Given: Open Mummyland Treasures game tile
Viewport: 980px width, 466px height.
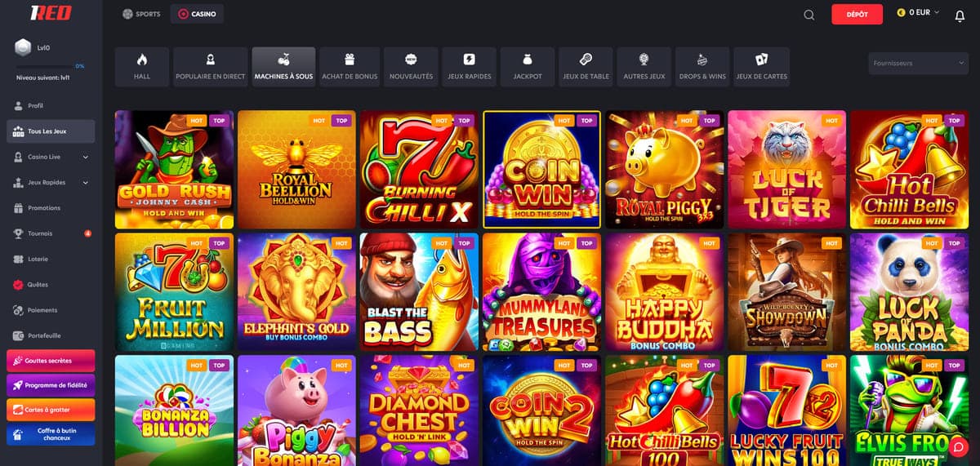Looking at the screenshot, I should pos(541,292).
